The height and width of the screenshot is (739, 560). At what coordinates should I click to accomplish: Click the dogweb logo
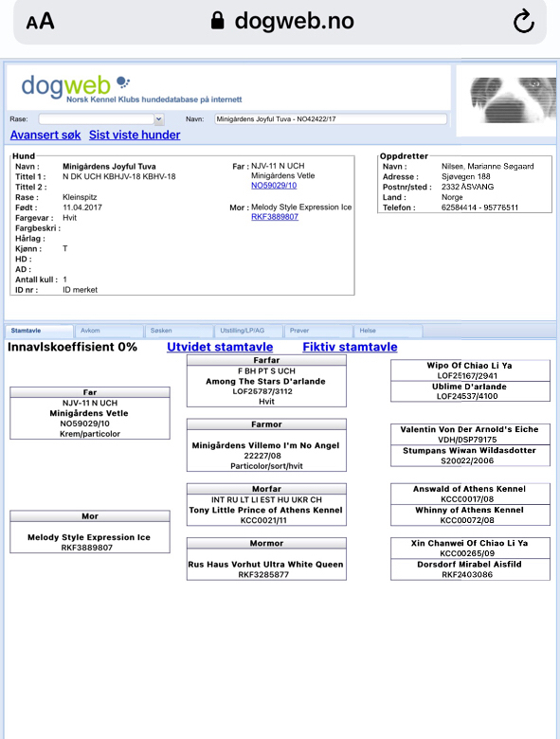[x=76, y=86]
